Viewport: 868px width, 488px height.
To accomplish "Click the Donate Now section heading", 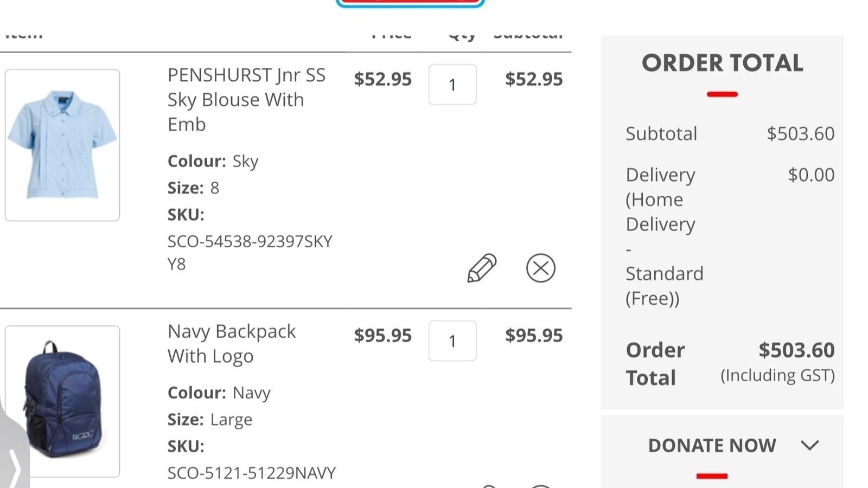I will [712, 446].
